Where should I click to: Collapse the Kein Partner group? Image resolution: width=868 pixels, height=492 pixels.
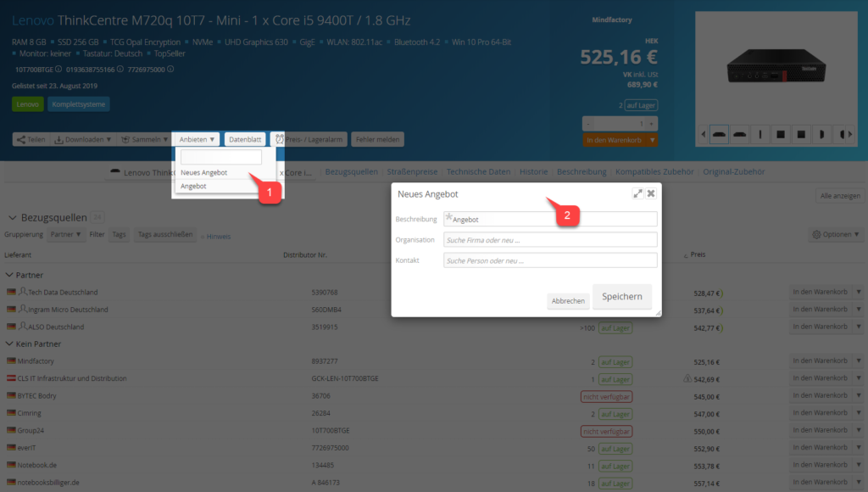click(8, 344)
